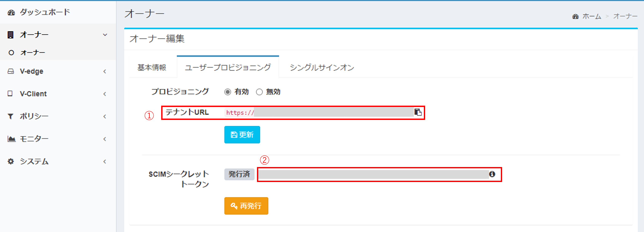Click the ポリシー filter funnel icon
The width and height of the screenshot is (644, 232).
(x=10, y=116)
